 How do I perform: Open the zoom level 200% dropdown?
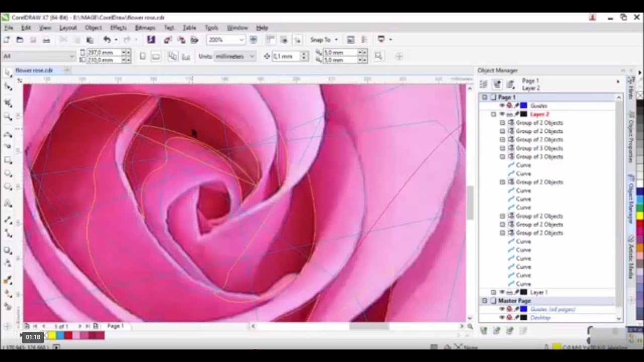point(242,40)
